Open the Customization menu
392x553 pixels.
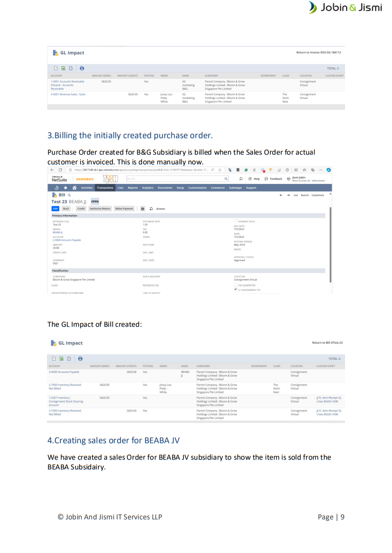(x=197, y=188)
